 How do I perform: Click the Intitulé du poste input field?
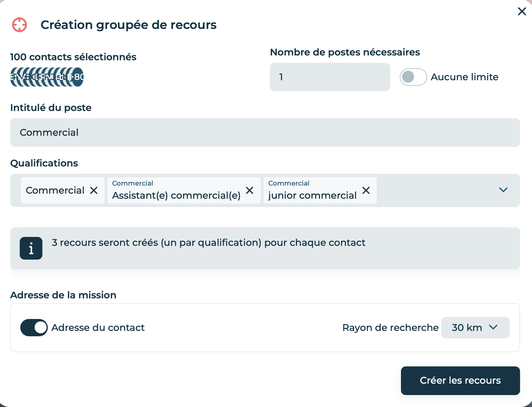(x=265, y=132)
